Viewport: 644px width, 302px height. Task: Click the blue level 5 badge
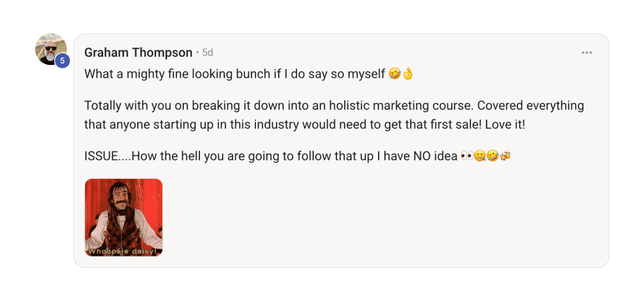pos(62,61)
